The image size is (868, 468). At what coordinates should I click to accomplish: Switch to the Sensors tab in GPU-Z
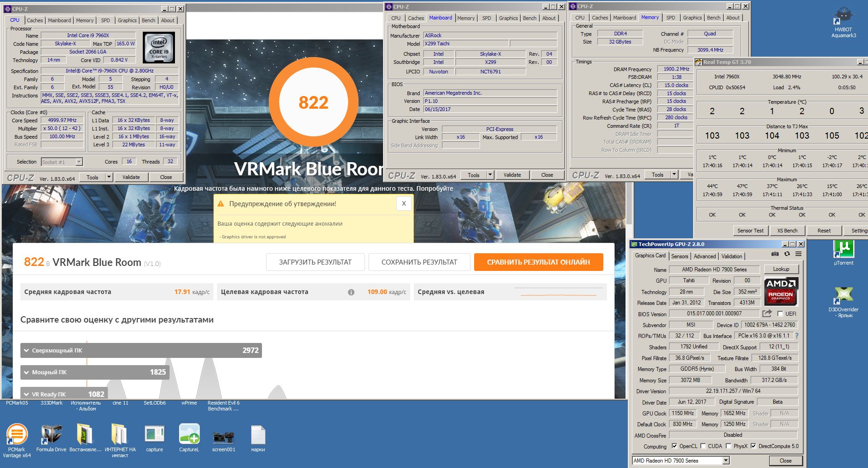click(x=679, y=256)
